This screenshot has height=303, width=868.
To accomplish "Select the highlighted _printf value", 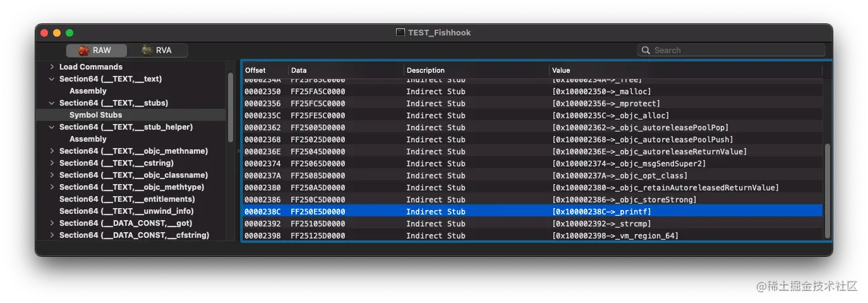I will (x=601, y=212).
